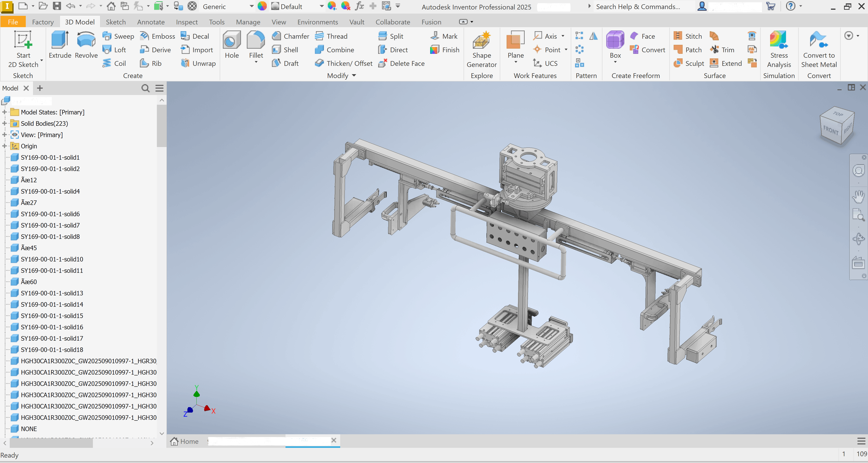Click the Chamfer tool
The image size is (868, 463).
[x=290, y=36]
